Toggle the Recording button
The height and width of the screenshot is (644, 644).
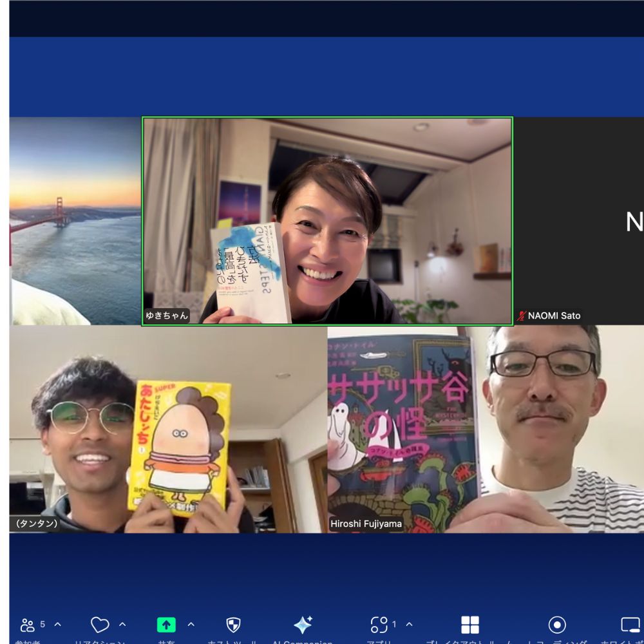coord(557,625)
